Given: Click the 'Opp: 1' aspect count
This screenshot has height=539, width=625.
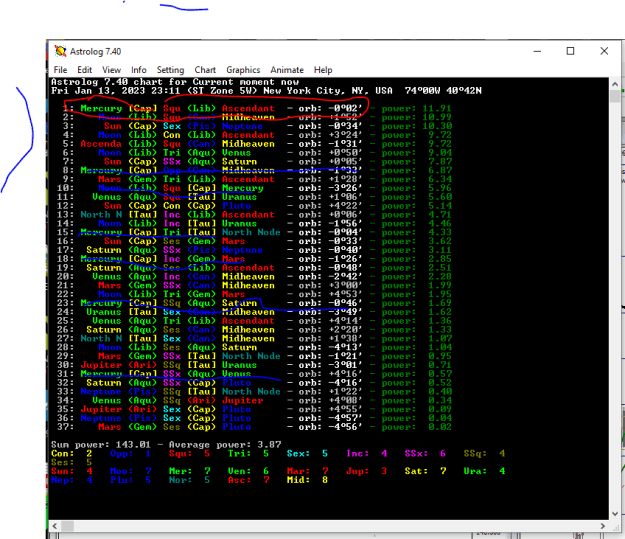Looking at the screenshot, I should 130,453.
